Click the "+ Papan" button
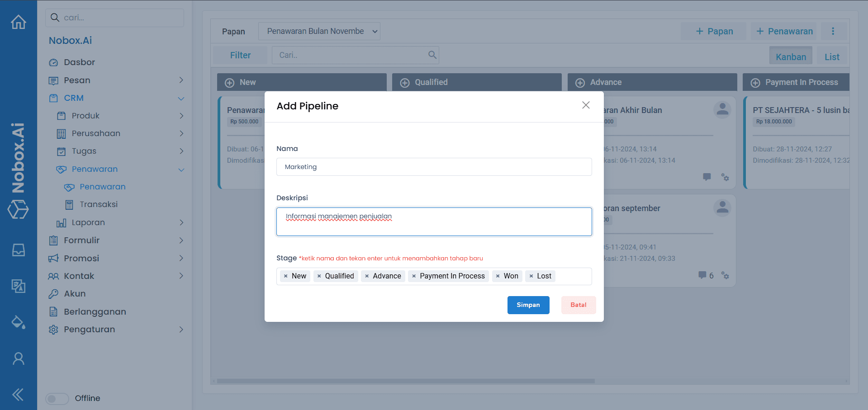Viewport: 868px width, 410px height. pyautogui.click(x=713, y=31)
